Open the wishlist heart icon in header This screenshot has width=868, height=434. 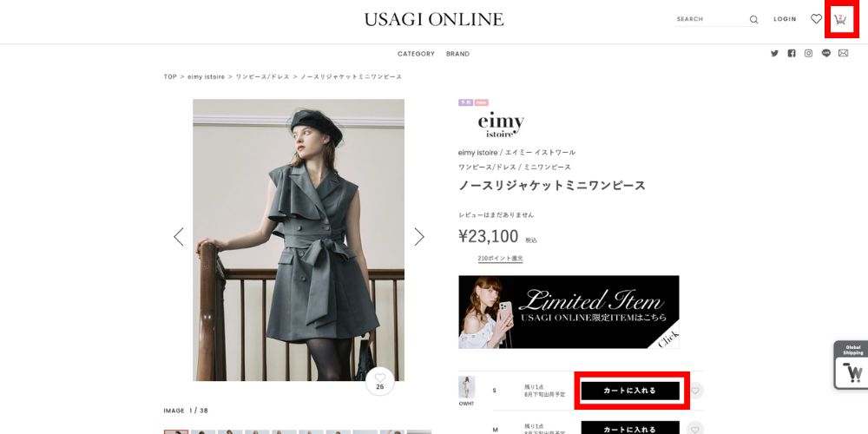pos(816,19)
